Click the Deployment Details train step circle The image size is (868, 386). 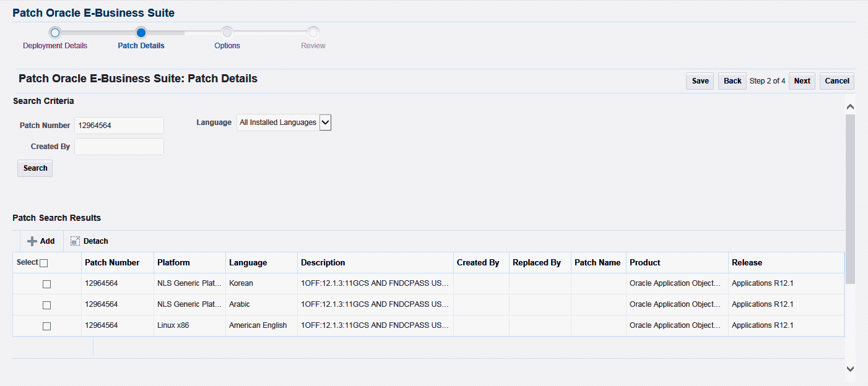pos(54,32)
